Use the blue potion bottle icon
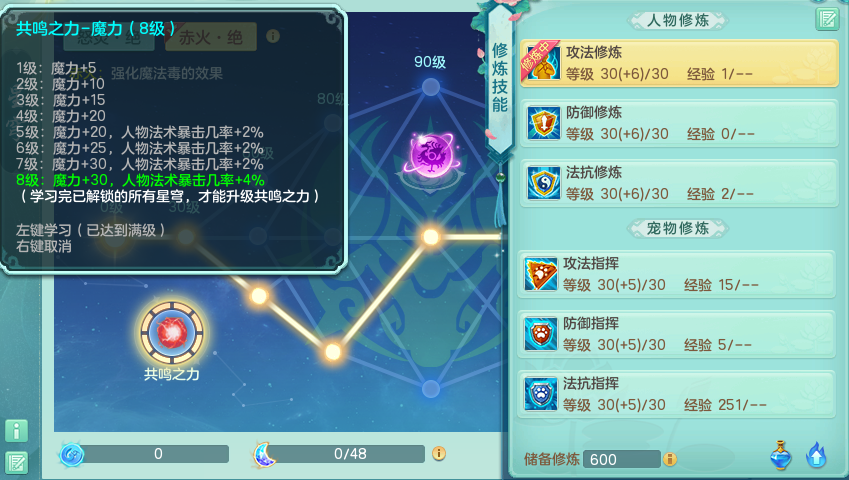The width and height of the screenshot is (849, 480). pos(780,455)
